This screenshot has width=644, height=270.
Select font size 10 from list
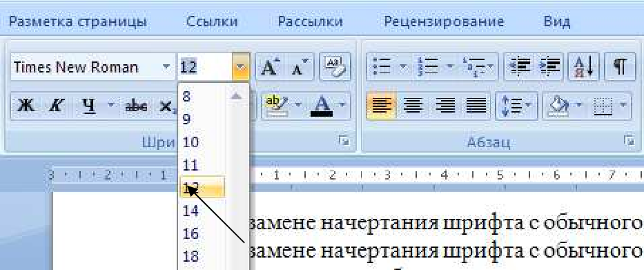tap(191, 142)
